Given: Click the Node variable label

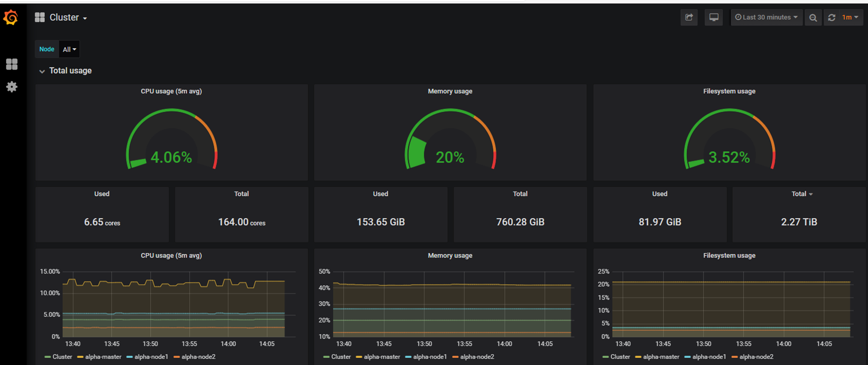Looking at the screenshot, I should (47, 49).
